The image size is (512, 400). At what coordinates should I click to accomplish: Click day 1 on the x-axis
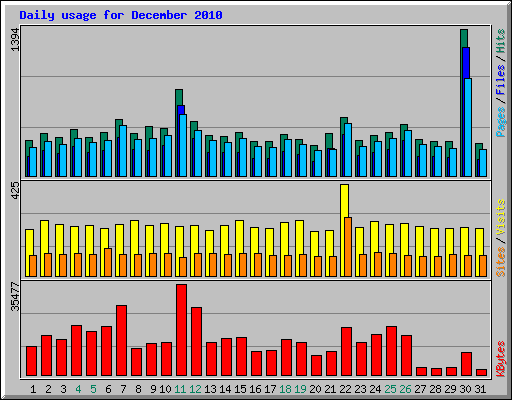pos(33,389)
